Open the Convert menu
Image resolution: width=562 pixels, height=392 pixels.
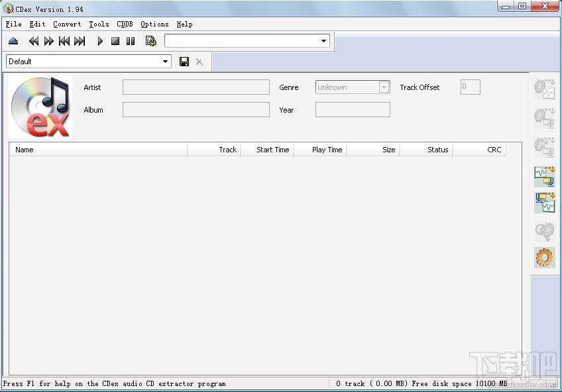click(67, 24)
